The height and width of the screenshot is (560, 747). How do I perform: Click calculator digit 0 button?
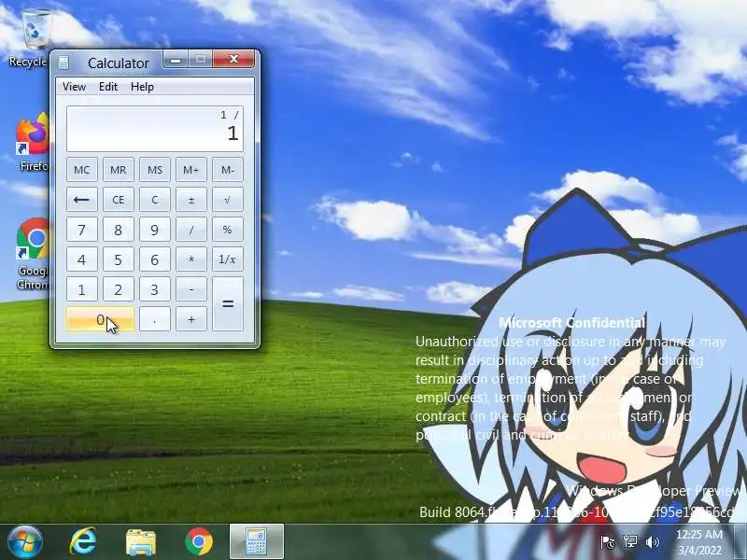[100, 319]
